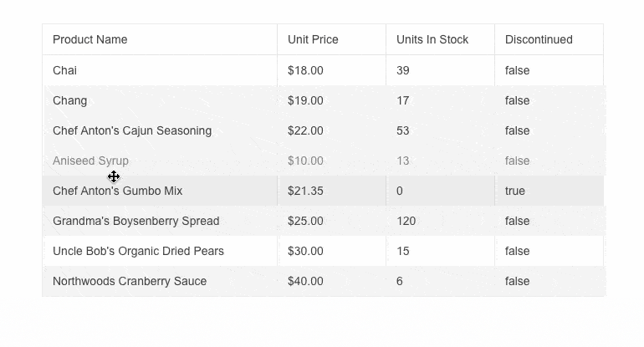Click the $40.00 unit price cell
This screenshot has width=644, height=347.
[x=305, y=281]
